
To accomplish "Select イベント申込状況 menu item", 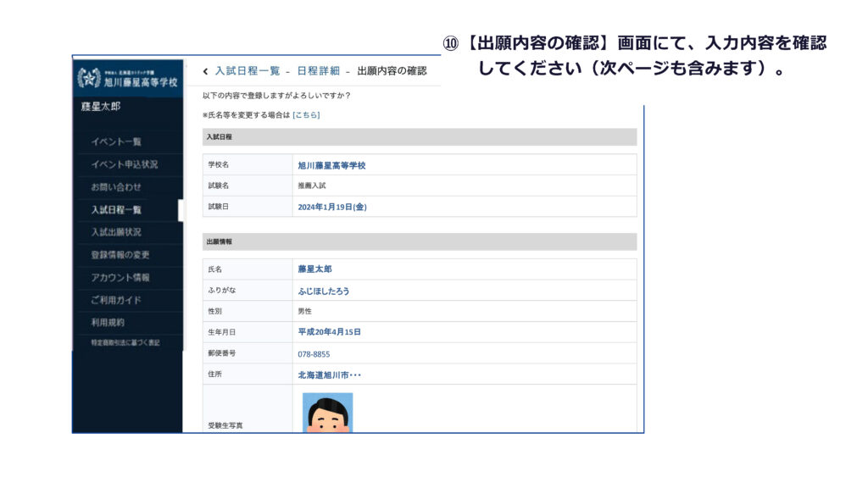I will coord(124,164).
